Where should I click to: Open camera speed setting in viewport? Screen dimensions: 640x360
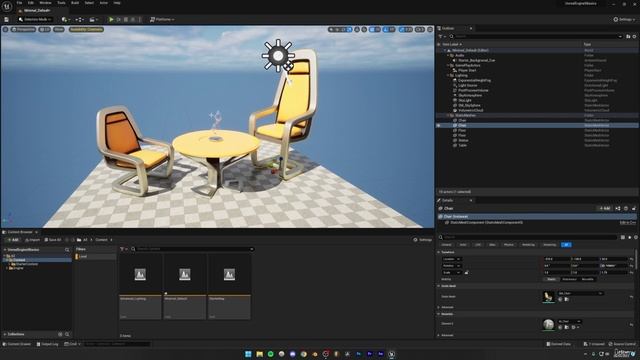(x=420, y=29)
